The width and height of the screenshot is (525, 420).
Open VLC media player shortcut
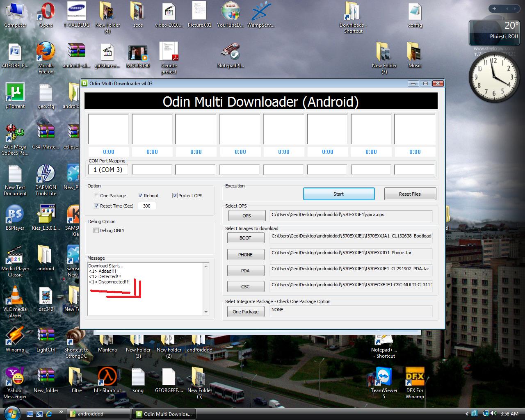pos(15,296)
